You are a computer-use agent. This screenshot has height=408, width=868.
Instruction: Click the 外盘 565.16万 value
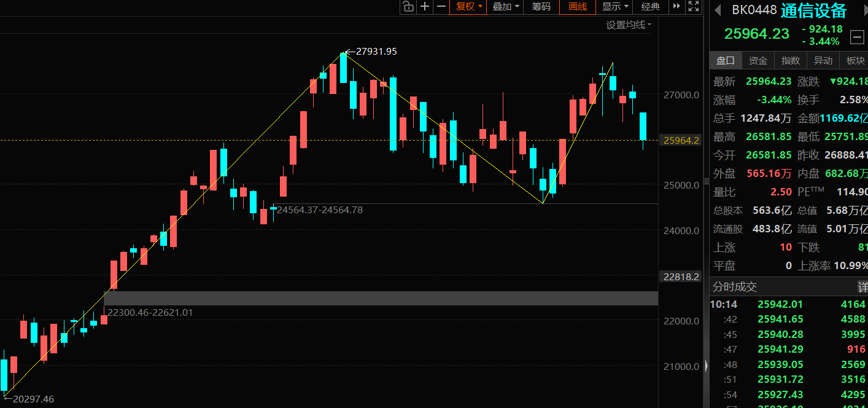tap(769, 173)
